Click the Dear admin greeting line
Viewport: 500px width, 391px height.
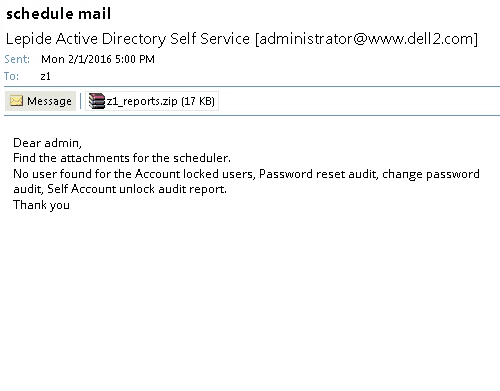pyautogui.click(x=47, y=143)
